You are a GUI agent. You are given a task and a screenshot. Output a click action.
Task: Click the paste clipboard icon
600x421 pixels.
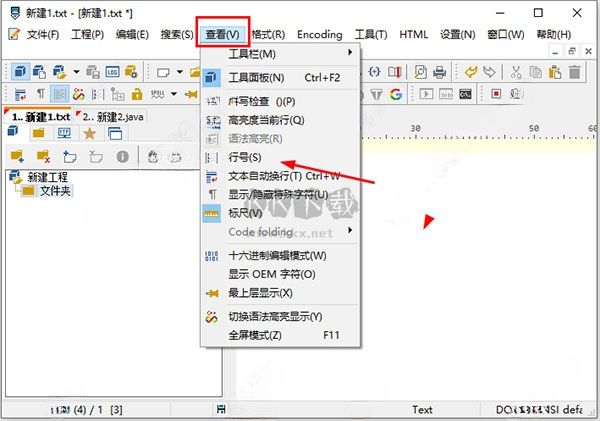tap(554, 72)
